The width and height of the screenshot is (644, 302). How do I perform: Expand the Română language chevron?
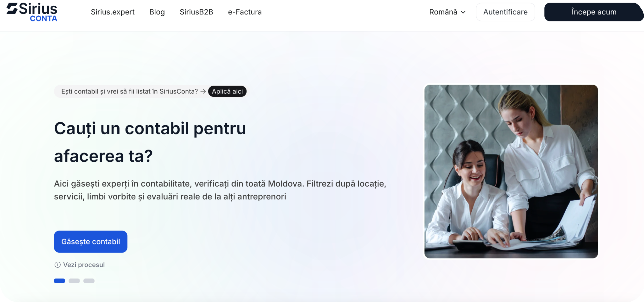pos(463,12)
